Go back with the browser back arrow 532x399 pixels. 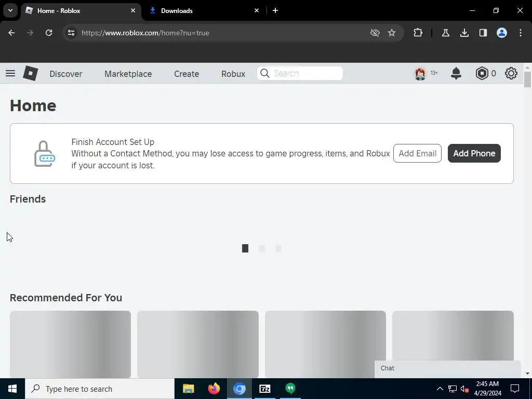[x=11, y=33]
